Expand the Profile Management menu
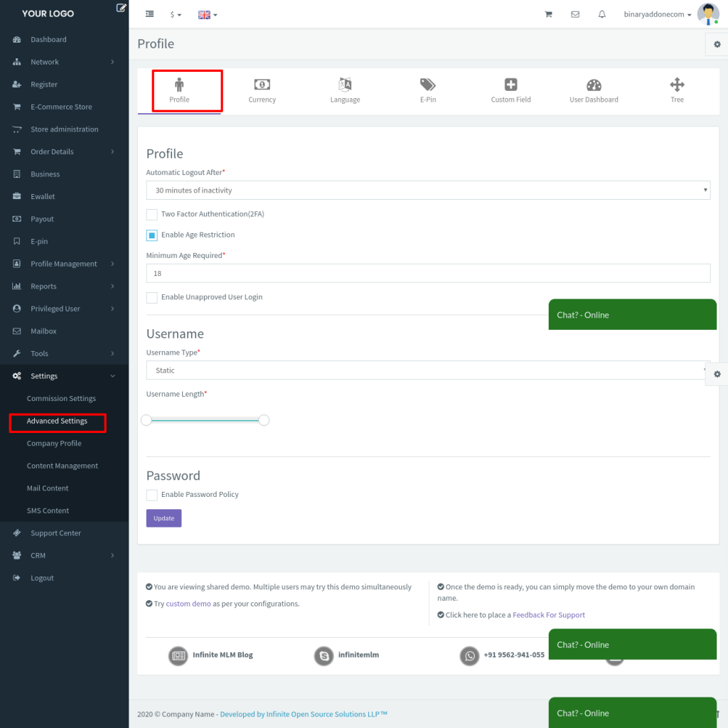Viewport: 728px width, 728px height. click(64, 264)
